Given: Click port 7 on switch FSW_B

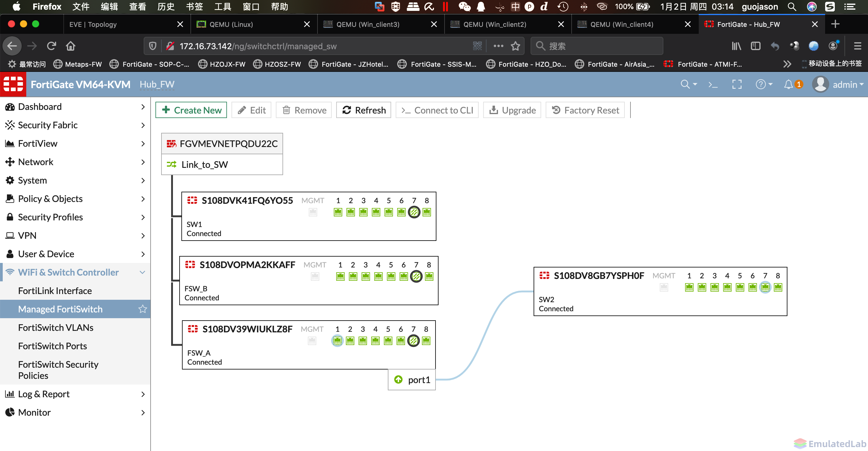Looking at the screenshot, I should pos(416,277).
